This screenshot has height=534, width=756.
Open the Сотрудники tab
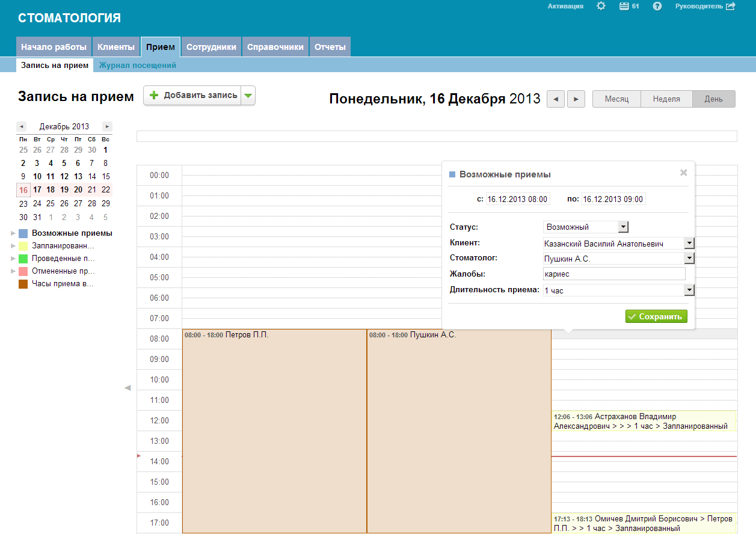click(211, 47)
